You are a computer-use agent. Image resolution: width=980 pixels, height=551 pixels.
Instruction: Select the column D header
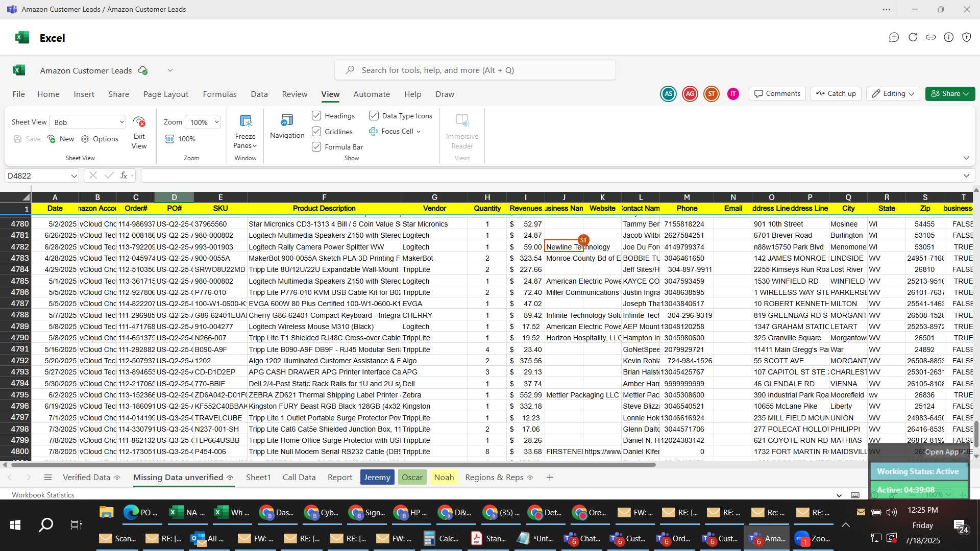tap(174, 197)
